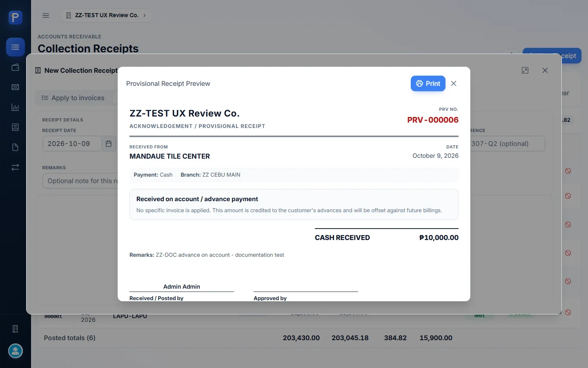Image resolution: width=588 pixels, height=368 pixels.
Task: Open the calendar picker beside the receipt date
Action: tap(109, 144)
